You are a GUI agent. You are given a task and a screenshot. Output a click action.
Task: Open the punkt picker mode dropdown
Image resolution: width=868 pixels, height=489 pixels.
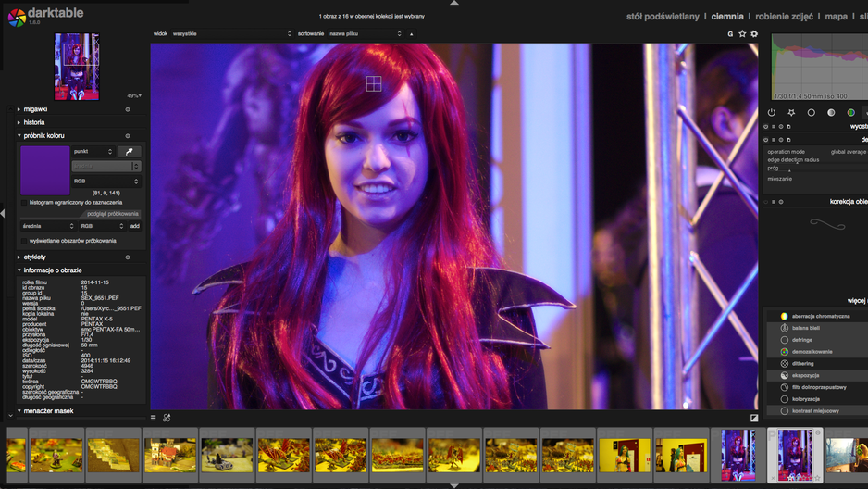click(x=93, y=152)
